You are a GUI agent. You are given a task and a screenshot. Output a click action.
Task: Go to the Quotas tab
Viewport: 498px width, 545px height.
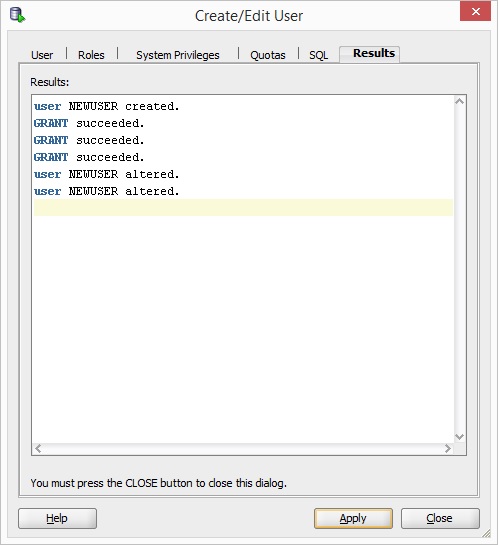[x=268, y=55]
